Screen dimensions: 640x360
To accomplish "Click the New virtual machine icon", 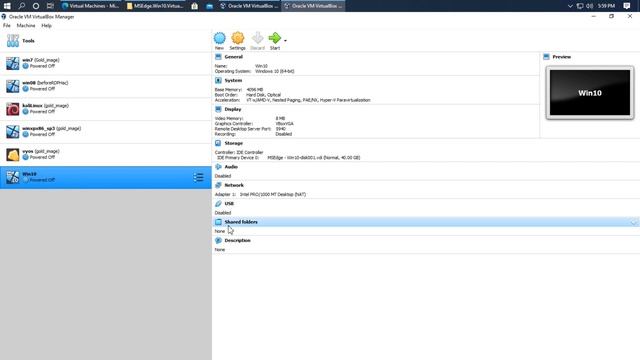I will pyautogui.click(x=220, y=38).
